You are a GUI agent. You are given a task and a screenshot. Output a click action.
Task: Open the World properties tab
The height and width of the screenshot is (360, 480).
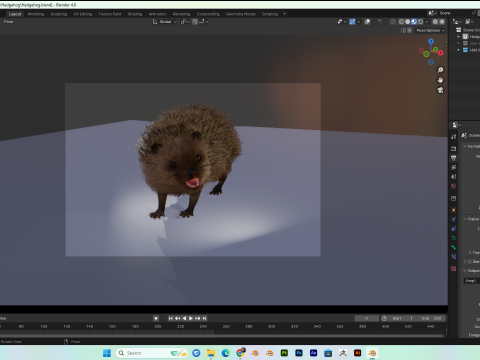(x=453, y=186)
